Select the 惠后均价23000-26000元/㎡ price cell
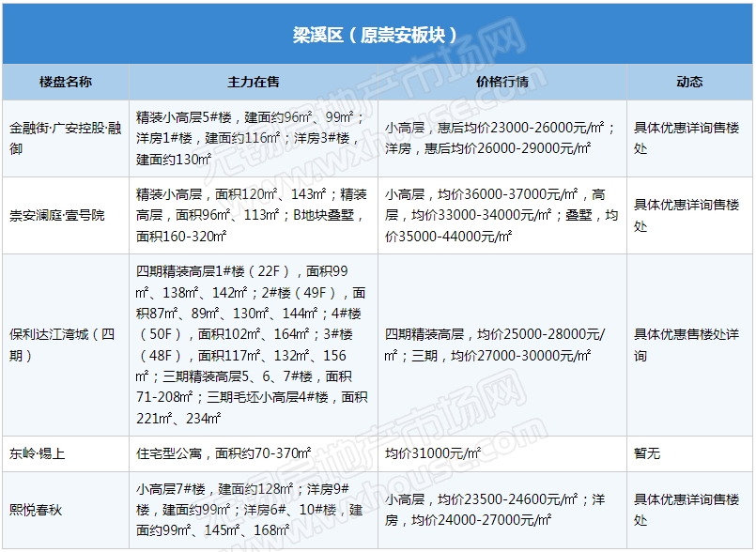The image size is (756, 552). (502, 138)
